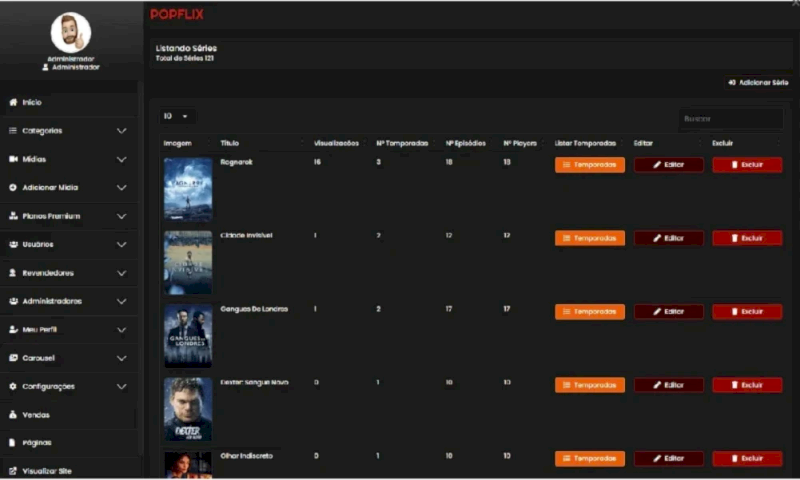This screenshot has height=480, width=800.
Task: Expand the Mídias menu chevron
Action: [121, 159]
